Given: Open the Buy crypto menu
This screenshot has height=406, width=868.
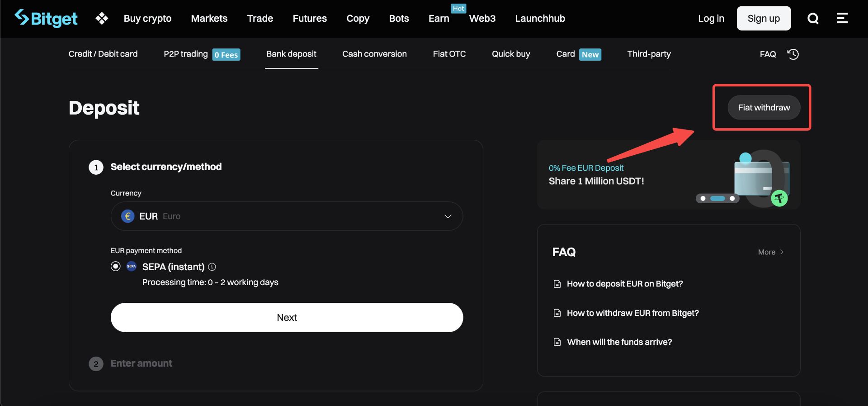Looking at the screenshot, I should point(147,19).
